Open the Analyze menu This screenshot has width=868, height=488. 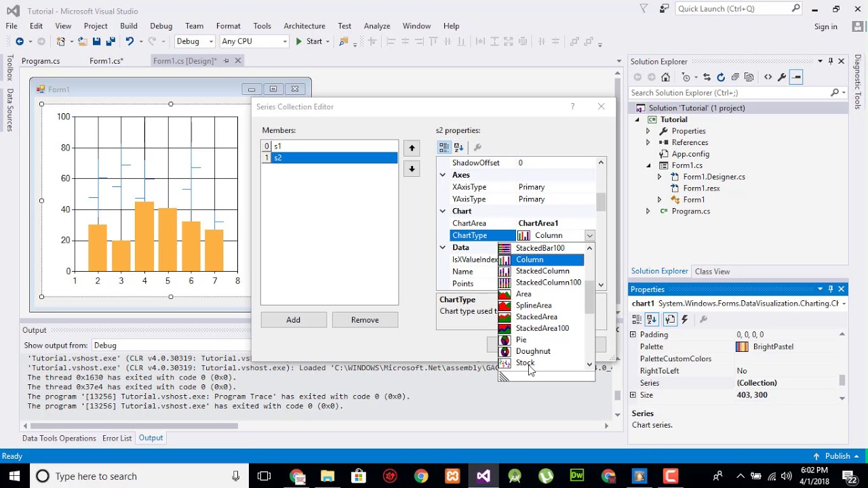(x=377, y=26)
